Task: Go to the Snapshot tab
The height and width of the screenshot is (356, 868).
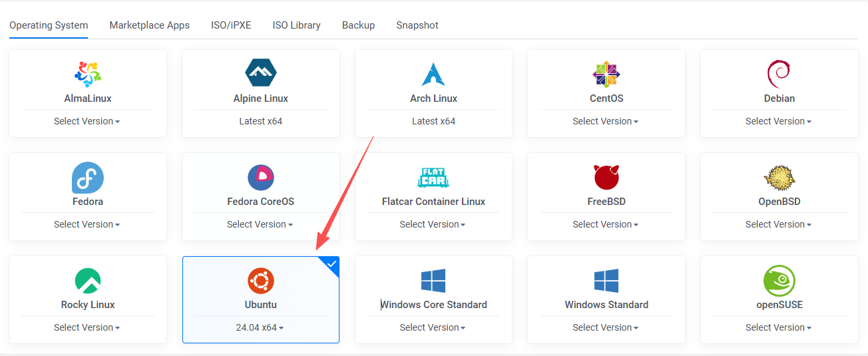Action: [x=417, y=25]
